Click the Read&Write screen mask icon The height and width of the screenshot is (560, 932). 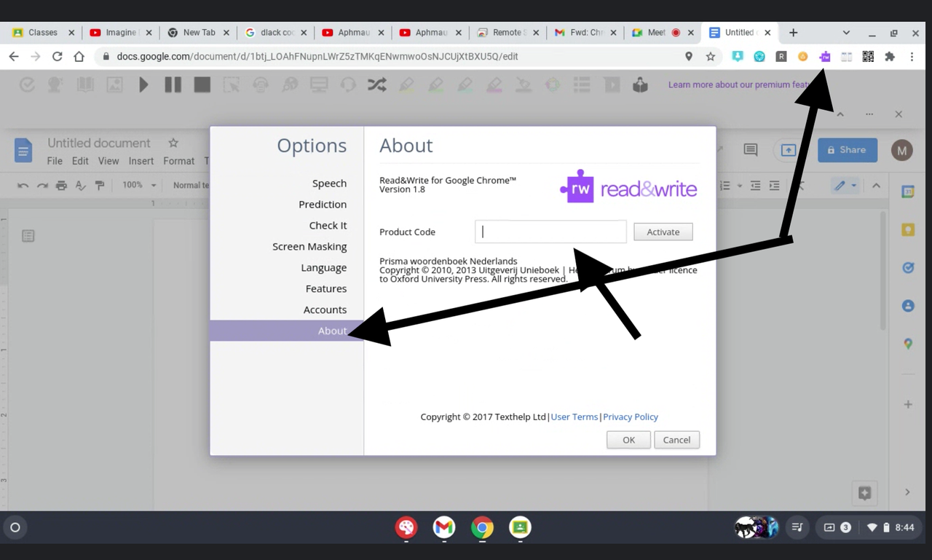[x=319, y=85]
